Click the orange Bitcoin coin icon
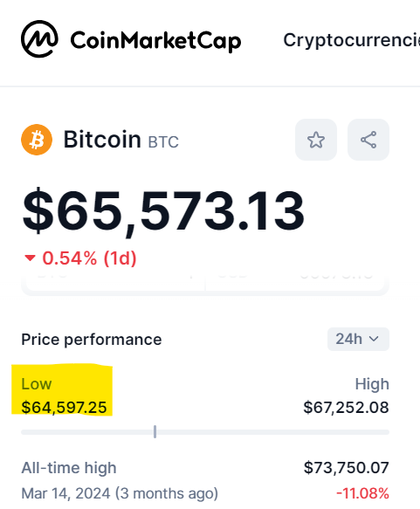This screenshot has width=420, height=509. click(37, 140)
